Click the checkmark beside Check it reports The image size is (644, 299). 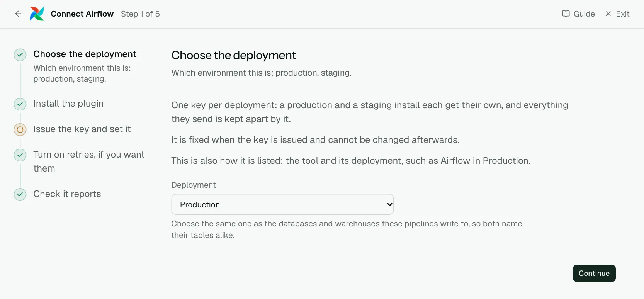point(20,194)
